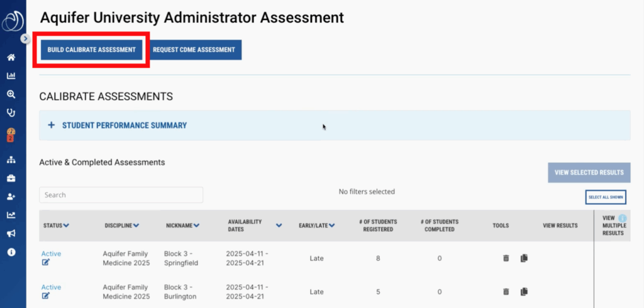The height and width of the screenshot is (308, 644).
Task: Click into the assessments Search field
Action: pyautogui.click(x=121, y=195)
